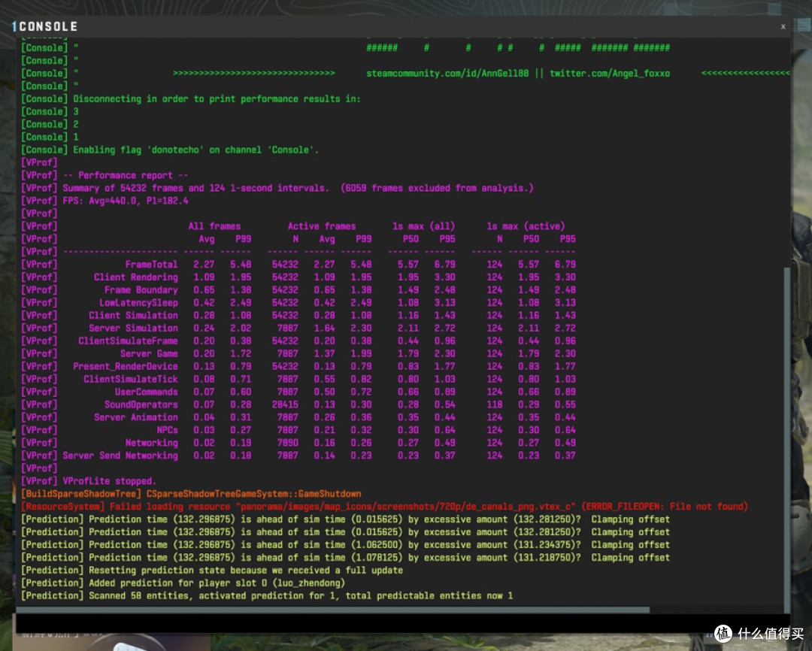Click the 'Disconnecting in order to print' line
Screen dimensions: 812x651
pos(190,99)
